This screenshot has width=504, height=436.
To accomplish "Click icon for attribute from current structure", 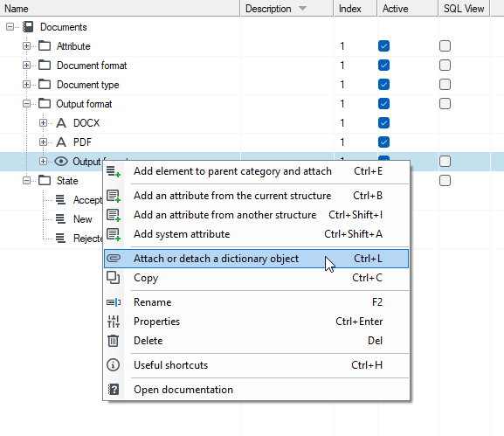I will pos(114,196).
